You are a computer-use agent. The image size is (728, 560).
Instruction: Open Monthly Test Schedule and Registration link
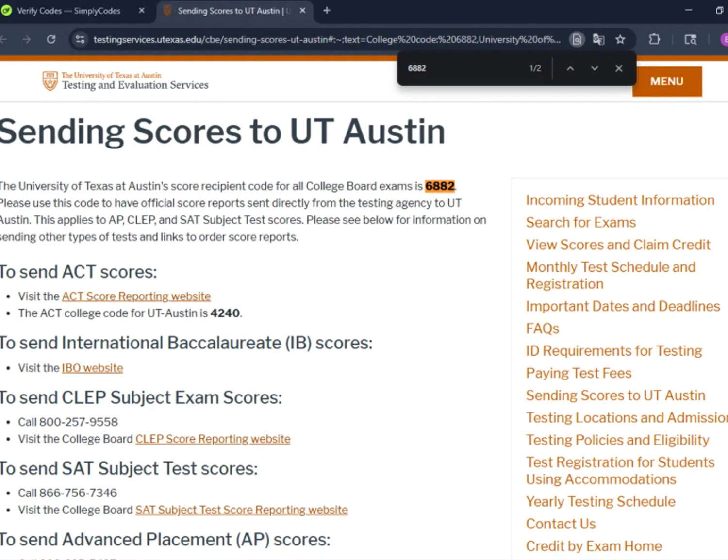point(611,275)
